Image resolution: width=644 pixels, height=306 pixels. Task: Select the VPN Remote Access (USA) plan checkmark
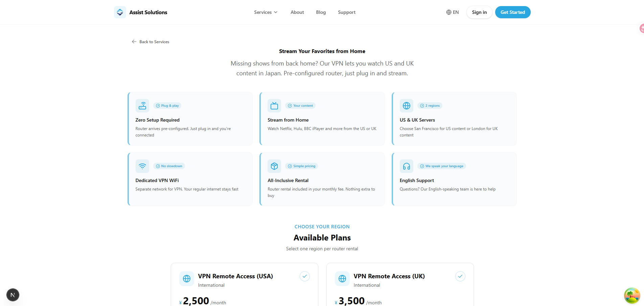(304, 276)
